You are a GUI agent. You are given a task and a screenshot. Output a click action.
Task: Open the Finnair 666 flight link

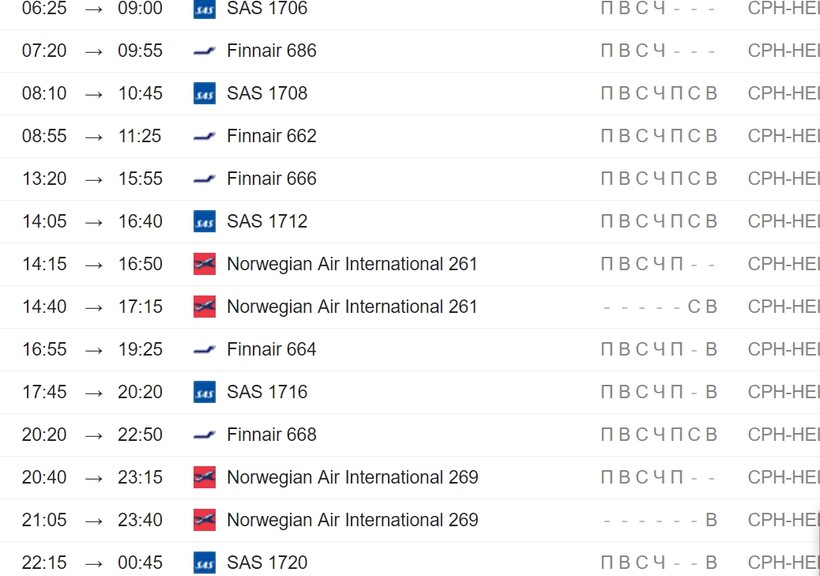coord(271,178)
